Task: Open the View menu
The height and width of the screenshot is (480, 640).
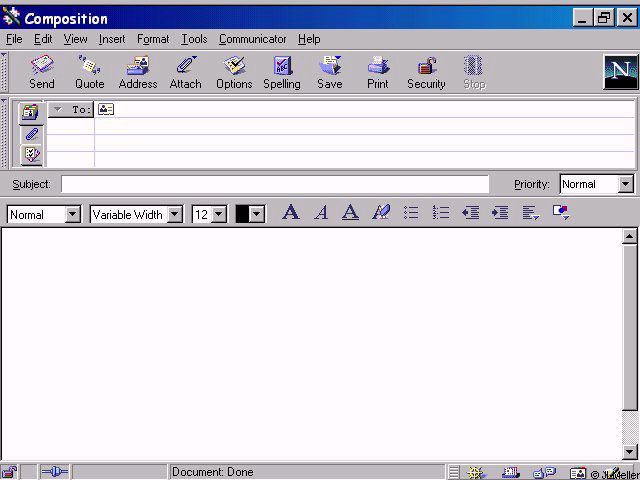Action: pyautogui.click(x=75, y=39)
